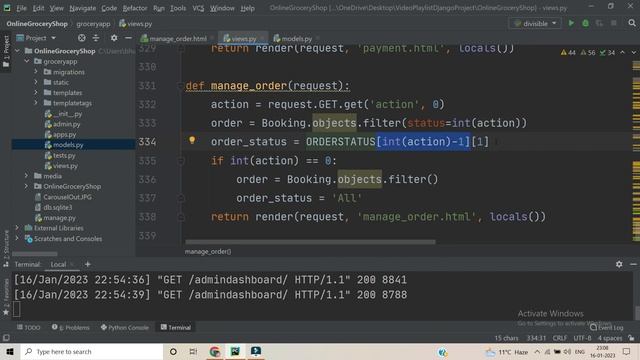Viewport: 640px width, 360px height.
Task: Collapse the OnlineGroceryShop root folder
Action: point(17,51)
